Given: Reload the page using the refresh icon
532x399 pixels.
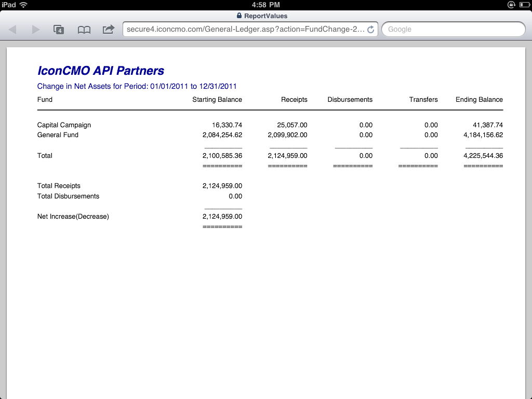Looking at the screenshot, I should [x=371, y=30].
